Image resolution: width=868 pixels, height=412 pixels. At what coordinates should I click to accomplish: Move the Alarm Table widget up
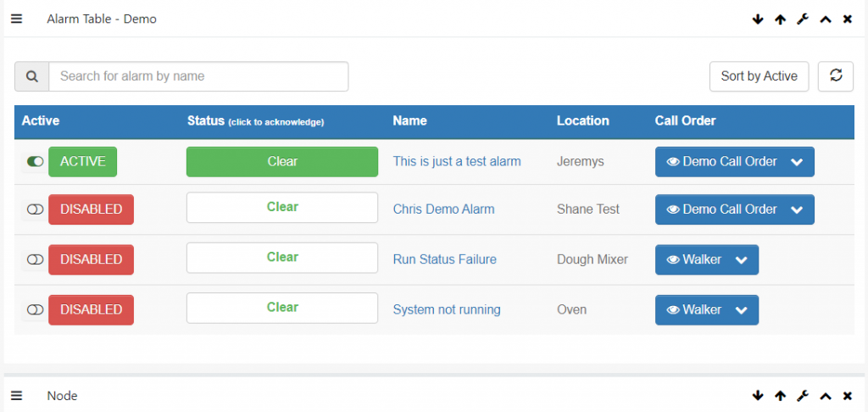781,19
